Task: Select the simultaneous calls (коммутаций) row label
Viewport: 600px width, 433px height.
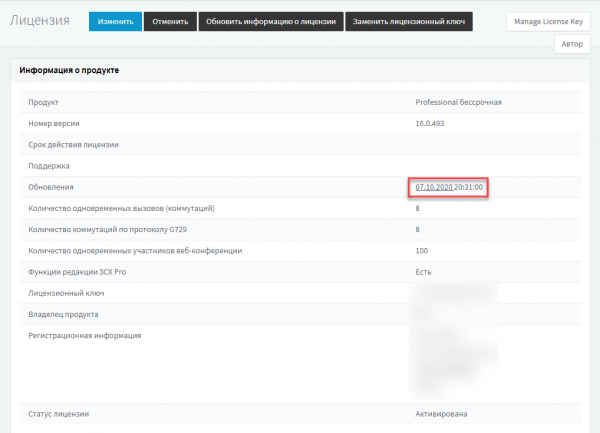Action: pyautogui.click(x=121, y=208)
